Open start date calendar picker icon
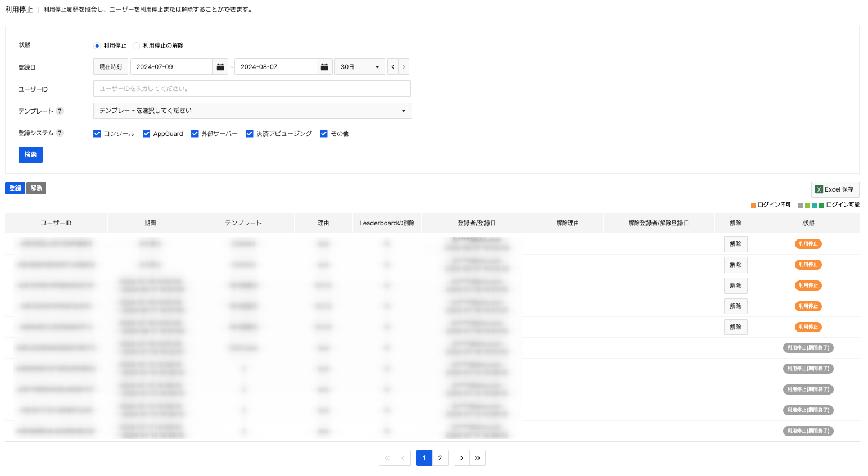This screenshot has height=476, width=868. click(x=220, y=67)
